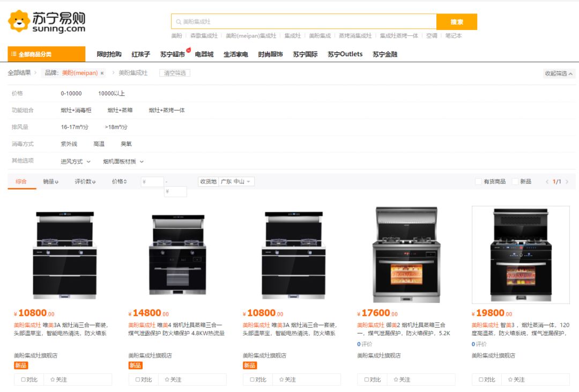Open the 广东 中山 delivery location dropdown
The image size is (579, 392).
click(236, 181)
